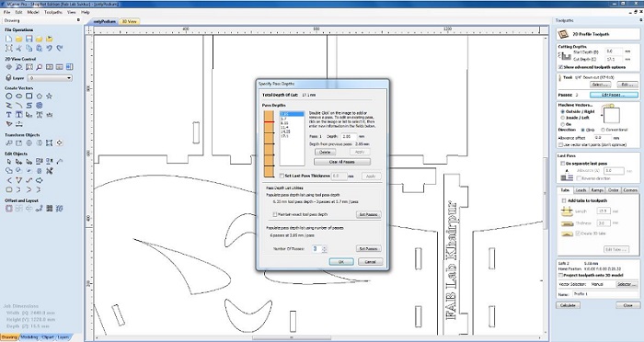Screen dimensions: 644x342
Task: Tick Set Last Pass Thickness checkbox
Action: [x=282, y=176]
